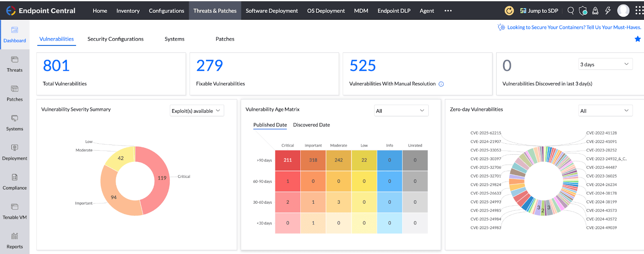The image size is (644, 254).
Task: Switch to Discovered Date view
Action: pyautogui.click(x=311, y=125)
